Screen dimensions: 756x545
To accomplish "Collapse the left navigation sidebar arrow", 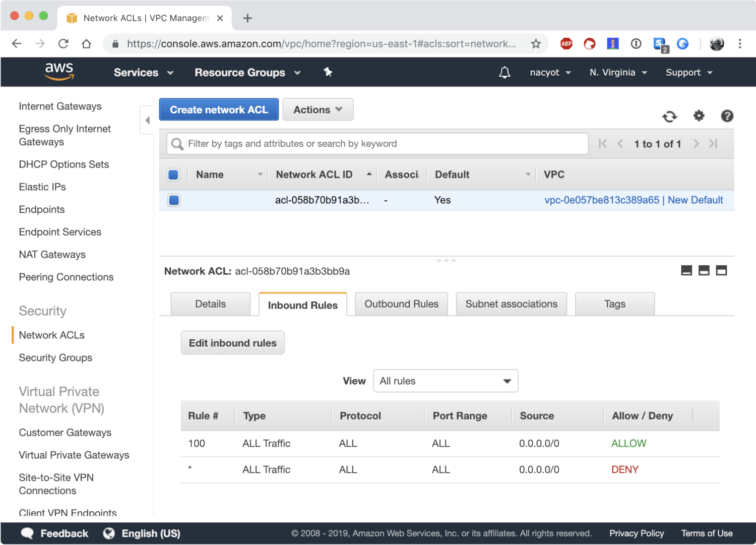I will (147, 120).
